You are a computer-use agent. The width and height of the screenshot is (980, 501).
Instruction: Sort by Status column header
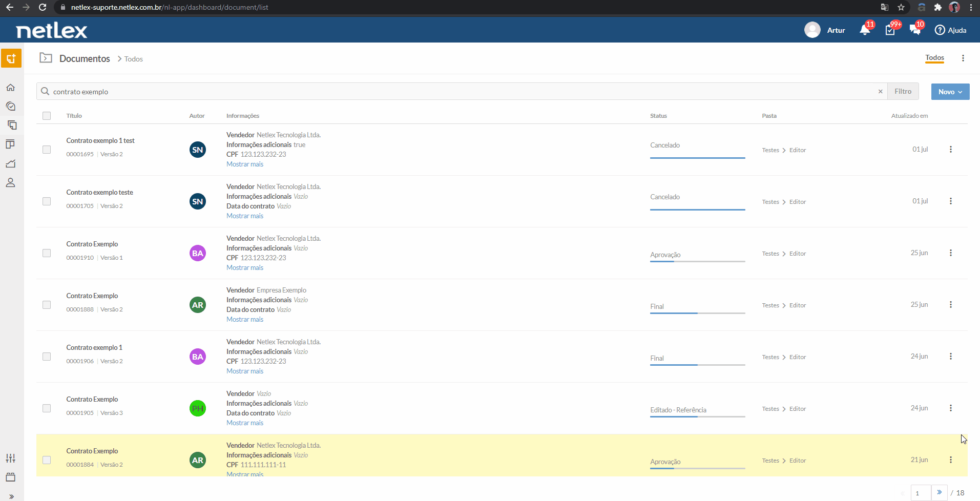(659, 116)
